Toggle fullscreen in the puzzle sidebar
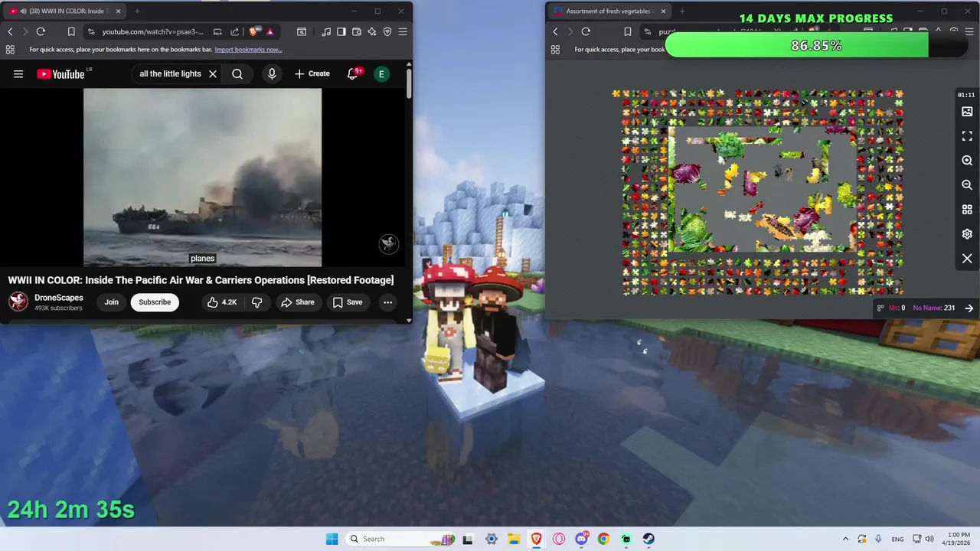 tap(967, 136)
